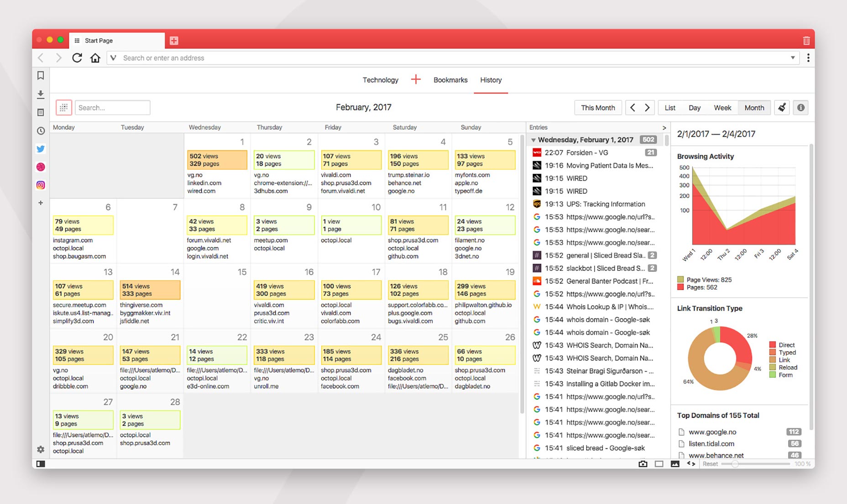
Task: Open the Notes panel icon in sidebar
Action: pyautogui.click(x=41, y=112)
